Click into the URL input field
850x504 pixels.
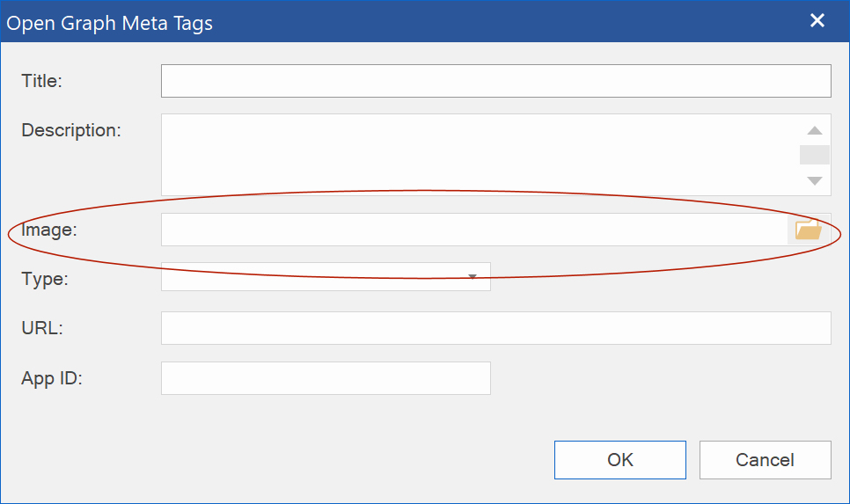point(496,328)
